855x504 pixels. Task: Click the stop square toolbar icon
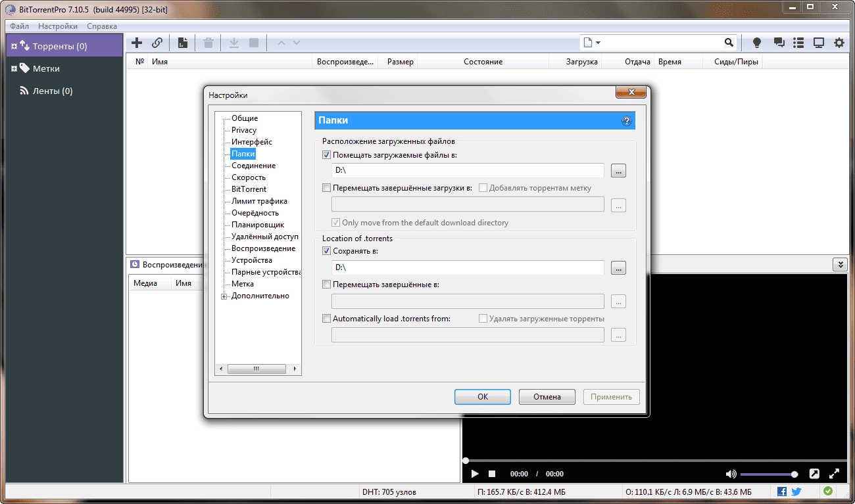click(254, 43)
